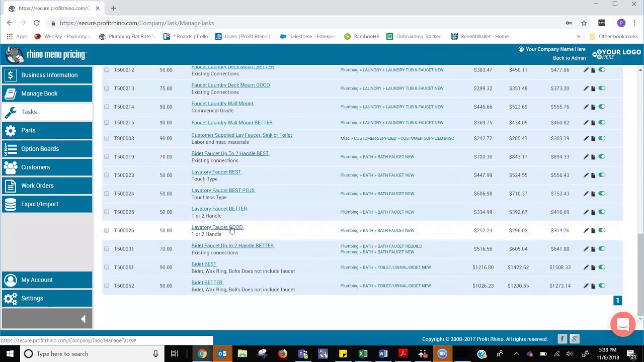Open Windows Start menu
644x362 pixels.
10,354
